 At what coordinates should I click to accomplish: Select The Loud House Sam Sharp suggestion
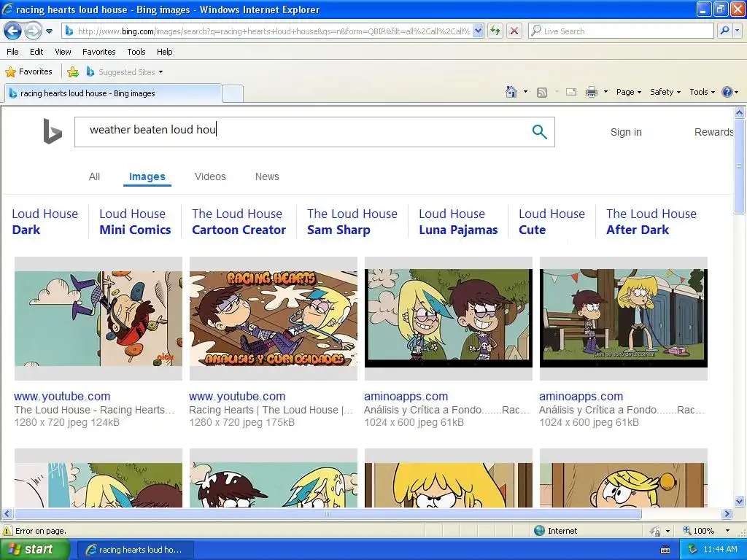pyautogui.click(x=352, y=222)
